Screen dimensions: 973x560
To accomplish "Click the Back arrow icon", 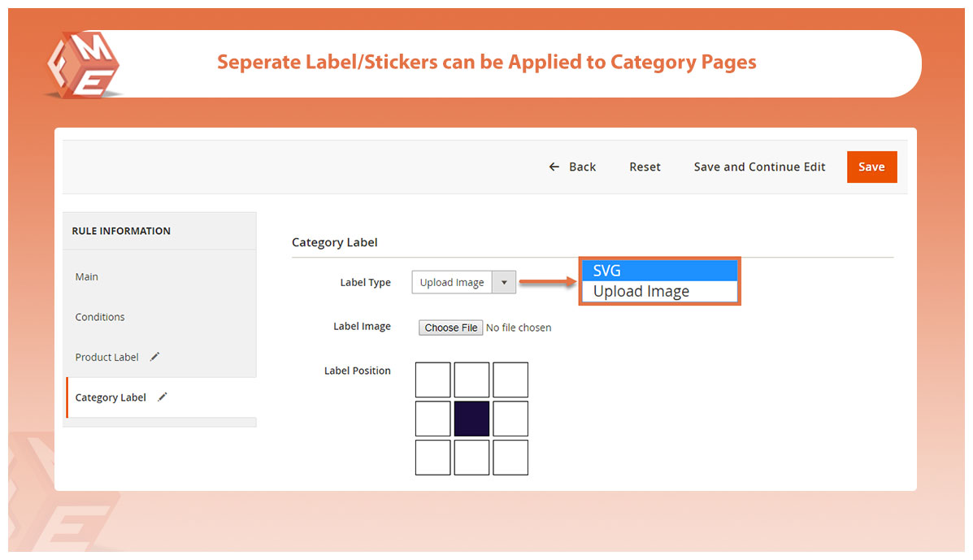I will click(554, 167).
